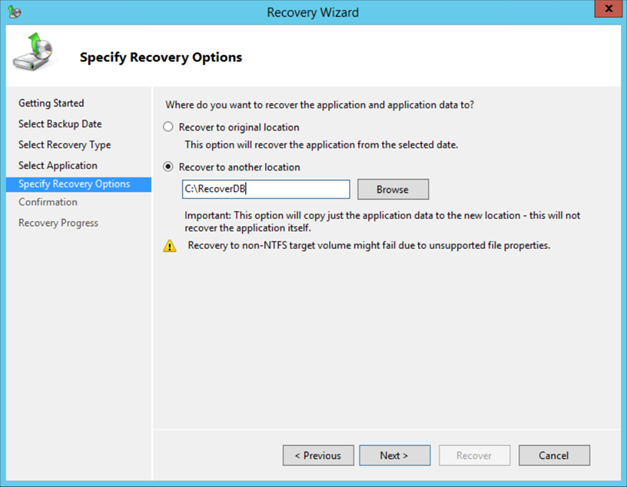The image size is (627, 487).
Task: Click the C:\RecoverDB path text field
Action: pyautogui.click(x=265, y=189)
